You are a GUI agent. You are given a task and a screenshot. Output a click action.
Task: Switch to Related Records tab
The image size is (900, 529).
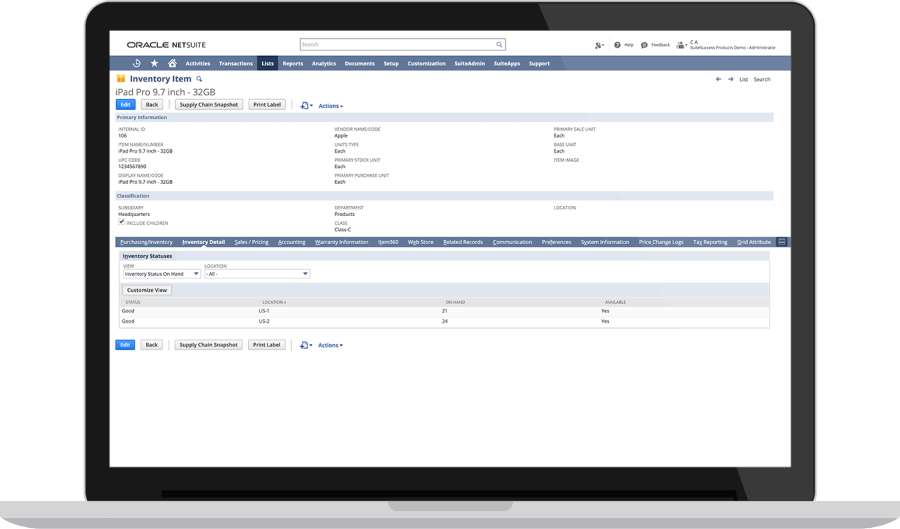[x=463, y=242]
